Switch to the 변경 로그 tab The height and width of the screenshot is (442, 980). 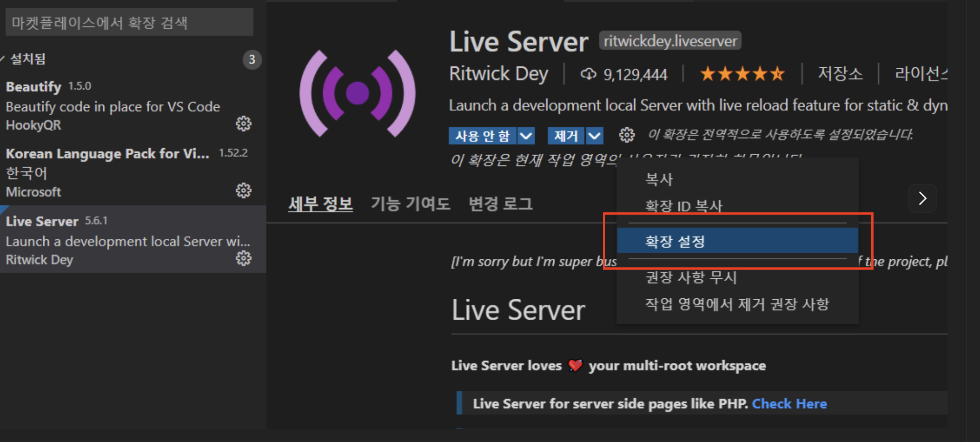(x=500, y=204)
